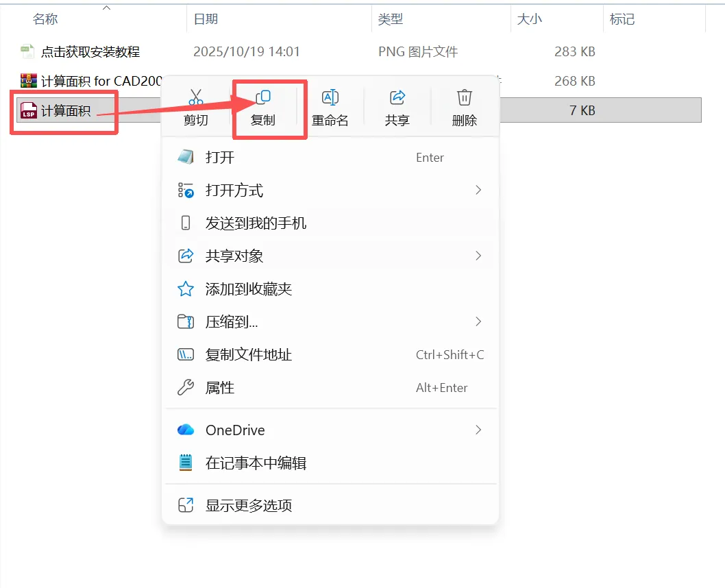Click the Copy (复制) icon

coord(263,97)
